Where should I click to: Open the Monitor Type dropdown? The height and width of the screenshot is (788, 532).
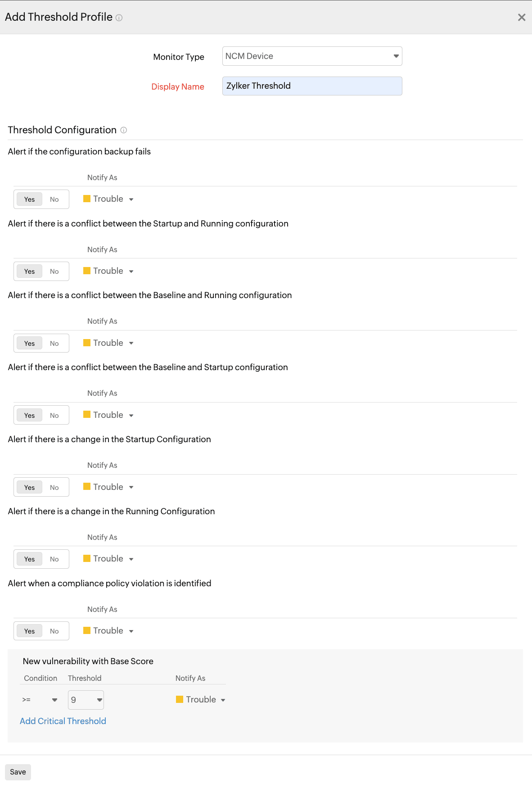[395, 56]
